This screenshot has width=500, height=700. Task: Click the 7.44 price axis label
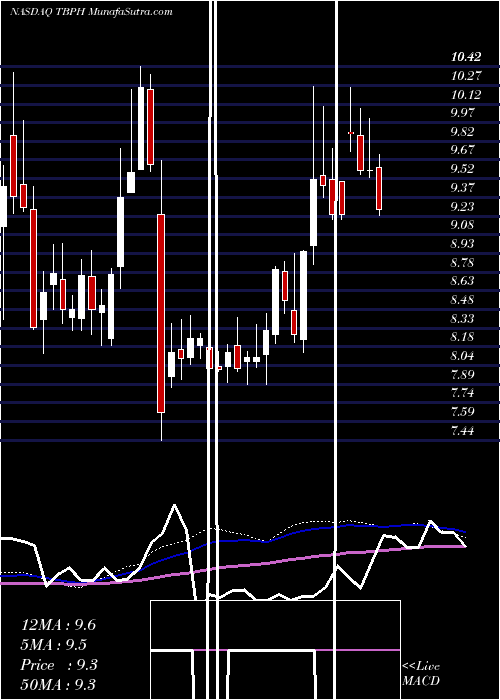[462, 430]
